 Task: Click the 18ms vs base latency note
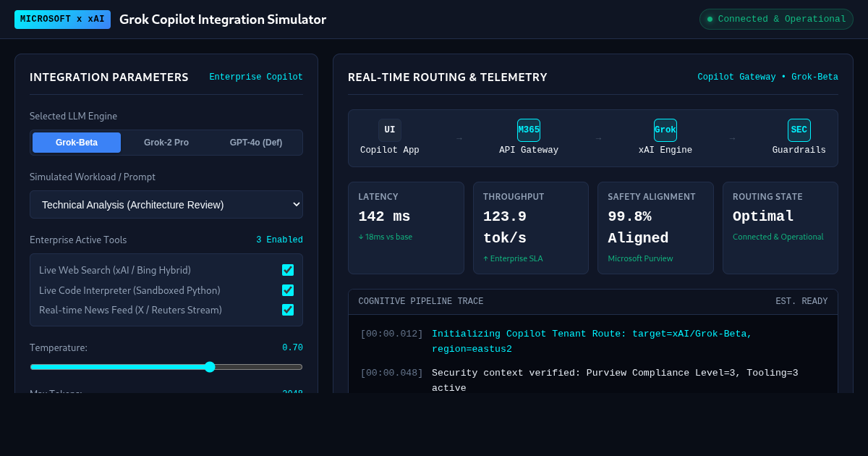point(386,237)
